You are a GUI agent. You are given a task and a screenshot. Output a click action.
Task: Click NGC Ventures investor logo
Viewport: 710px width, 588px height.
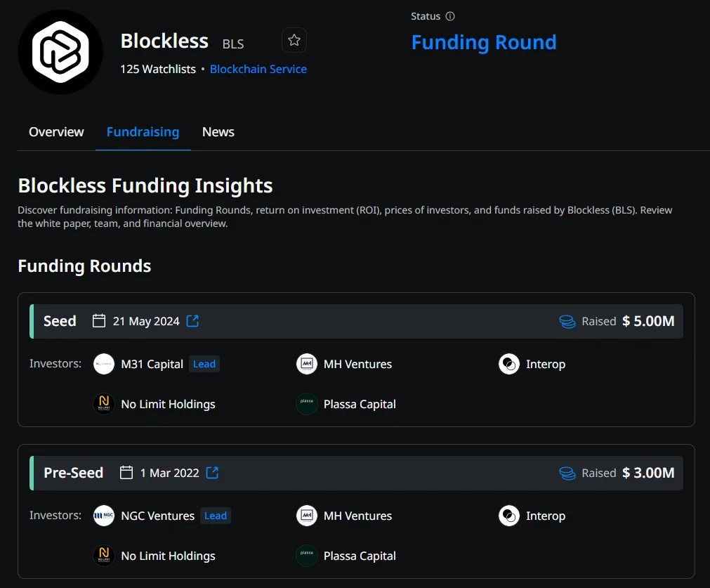(x=104, y=516)
